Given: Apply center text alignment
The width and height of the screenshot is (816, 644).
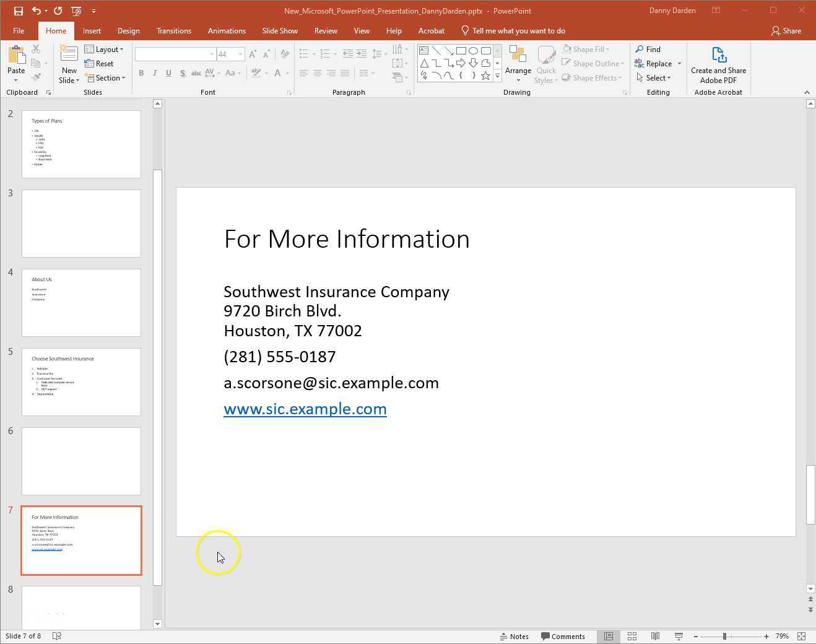Looking at the screenshot, I should pyautogui.click(x=317, y=73).
